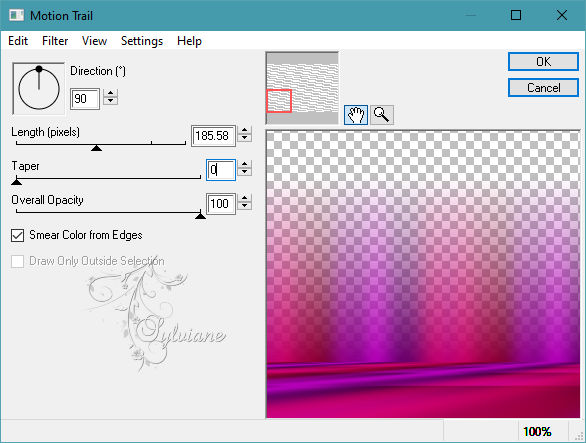Open the View menu
The height and width of the screenshot is (443, 586).
point(94,41)
